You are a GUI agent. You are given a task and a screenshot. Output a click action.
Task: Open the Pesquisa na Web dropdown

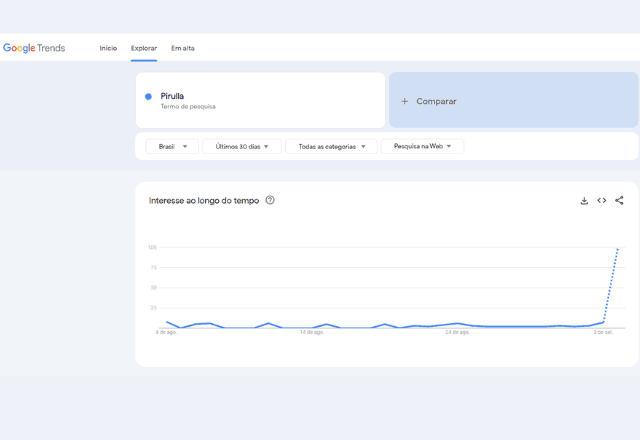coord(422,146)
